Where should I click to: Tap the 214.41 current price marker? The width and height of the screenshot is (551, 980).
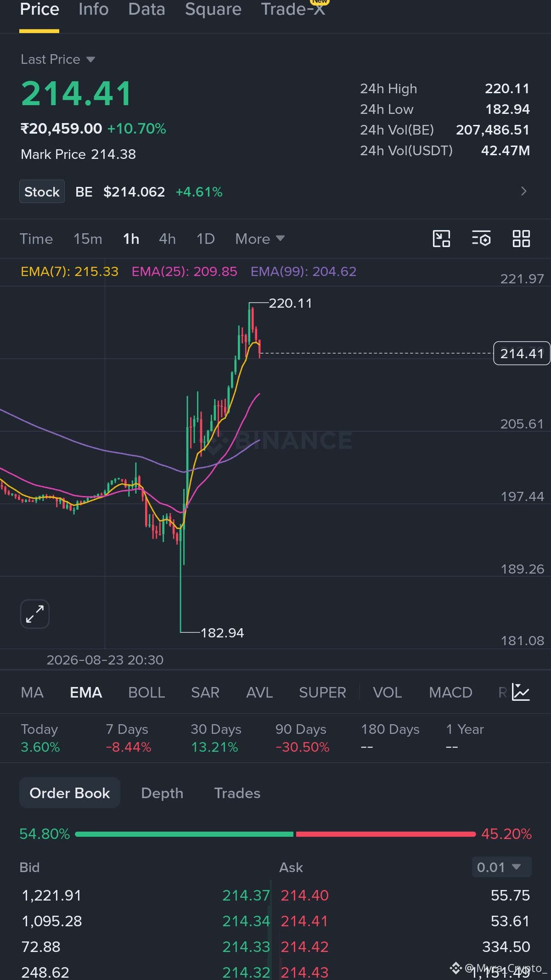pos(522,353)
